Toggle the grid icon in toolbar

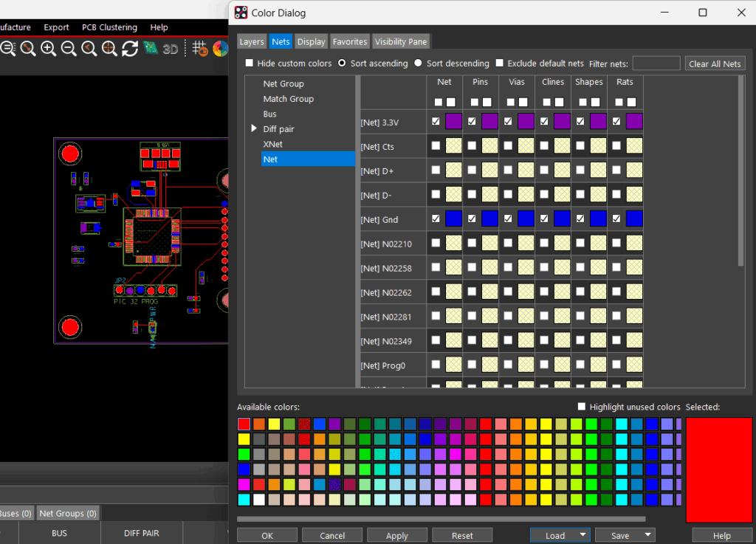coord(199,49)
